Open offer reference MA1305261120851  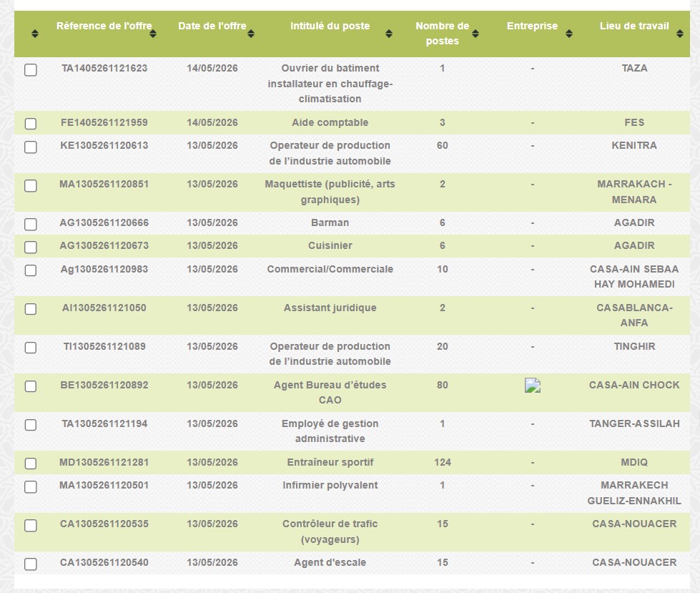[x=104, y=185]
